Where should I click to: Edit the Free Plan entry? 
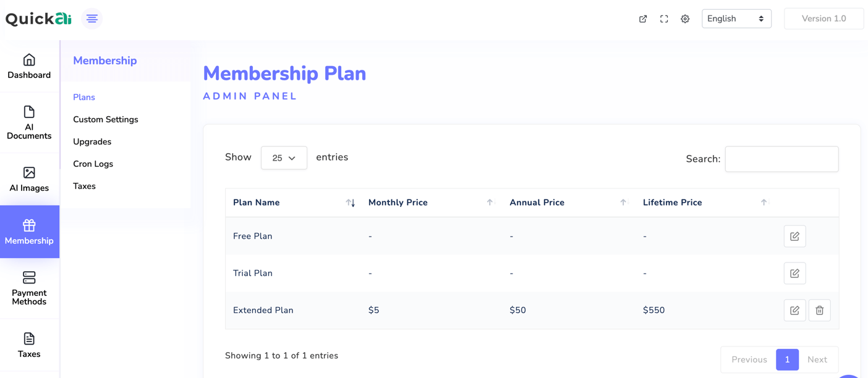click(794, 236)
